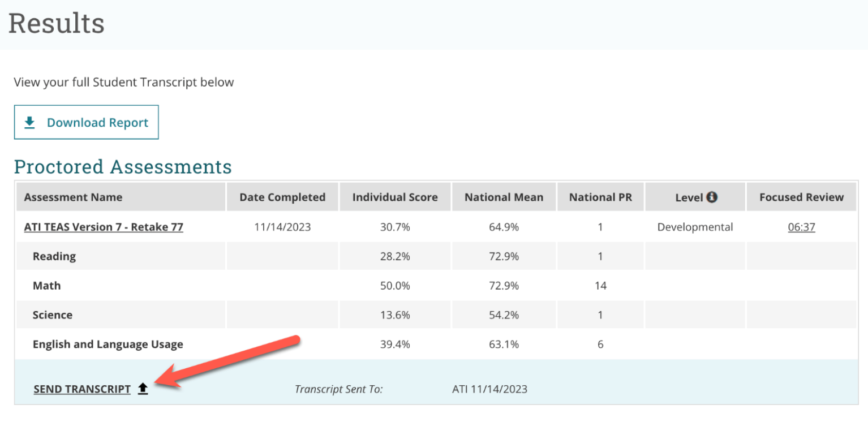Select the National Mean column header
The height and width of the screenshot is (422, 868).
click(504, 197)
